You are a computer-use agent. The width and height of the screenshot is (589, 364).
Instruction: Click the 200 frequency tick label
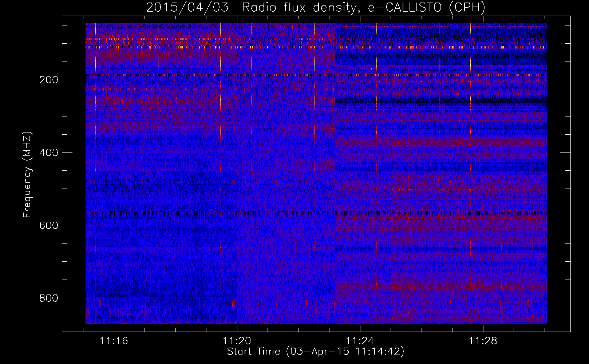pos(49,80)
